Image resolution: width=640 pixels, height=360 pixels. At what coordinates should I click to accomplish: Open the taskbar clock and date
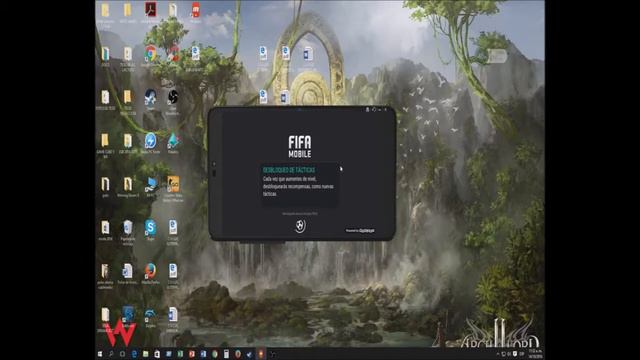tap(536, 354)
